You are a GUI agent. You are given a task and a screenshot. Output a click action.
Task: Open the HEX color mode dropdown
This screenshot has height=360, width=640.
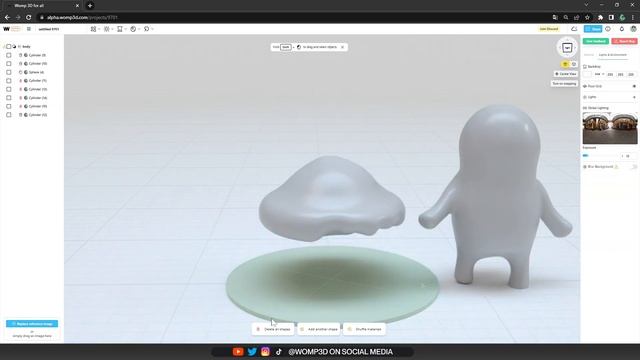599,74
